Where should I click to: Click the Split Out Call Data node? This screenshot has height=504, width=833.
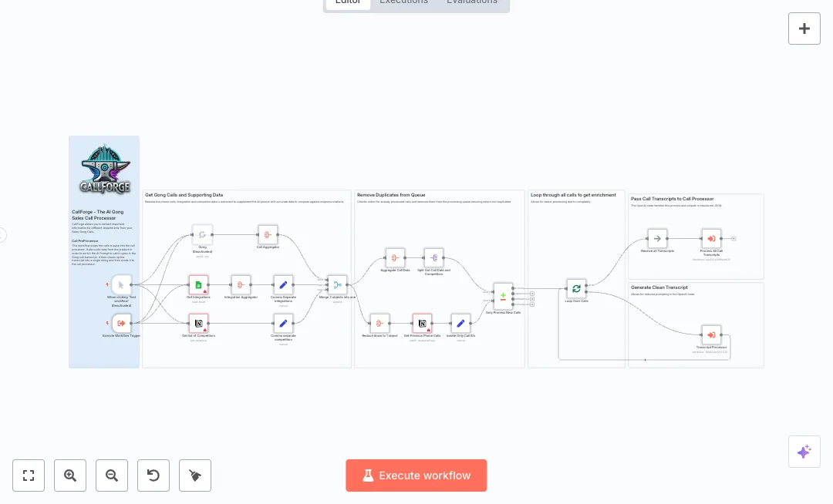coord(433,258)
